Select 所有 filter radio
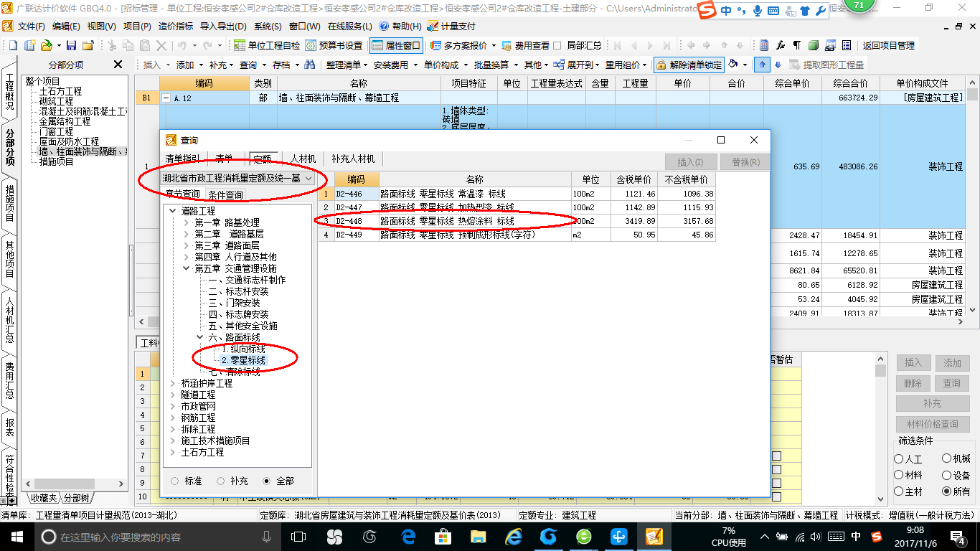The height and width of the screenshot is (551, 980). click(x=946, y=491)
